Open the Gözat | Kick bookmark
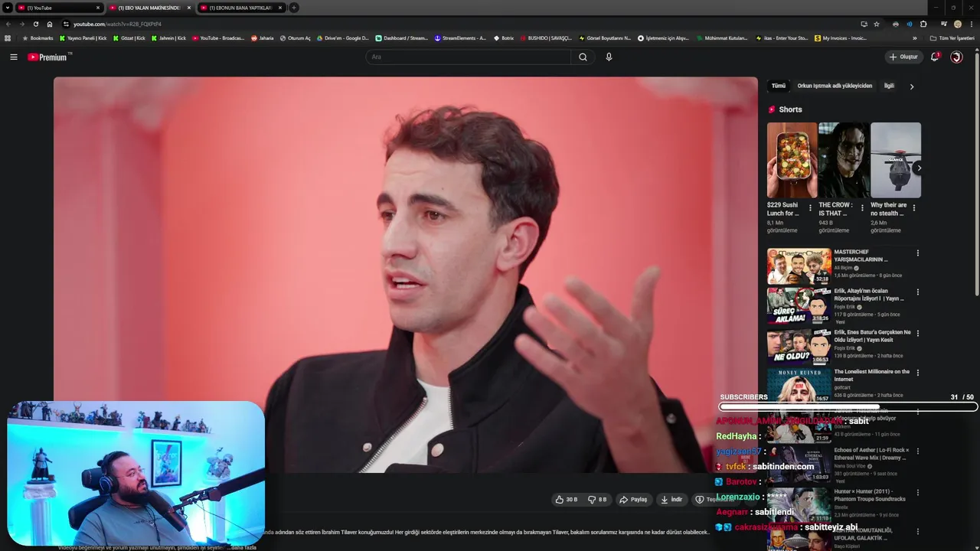 pos(129,37)
